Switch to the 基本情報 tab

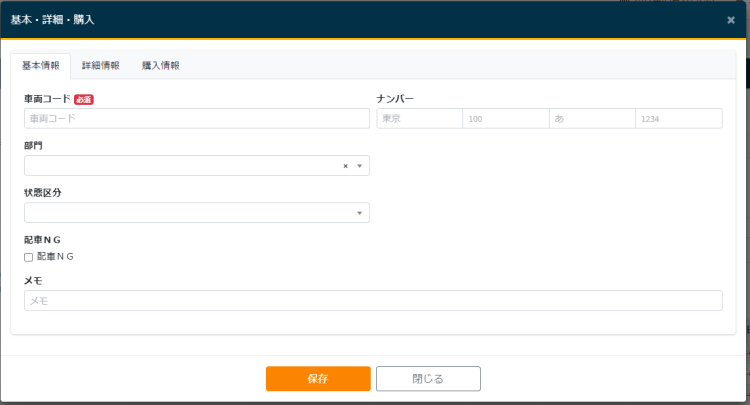click(41, 66)
